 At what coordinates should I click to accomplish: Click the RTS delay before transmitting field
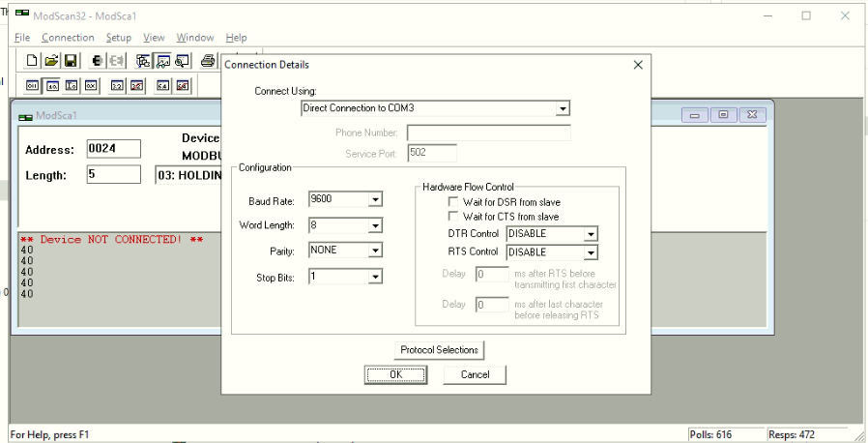[492, 274]
